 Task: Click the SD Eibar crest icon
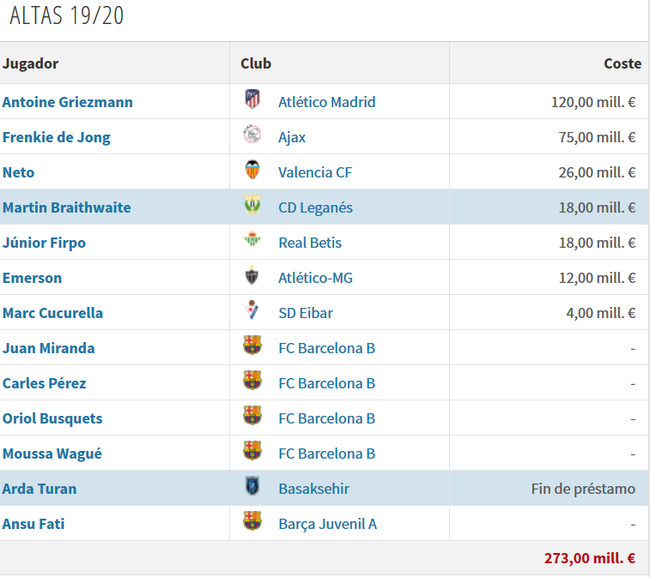[252, 310]
